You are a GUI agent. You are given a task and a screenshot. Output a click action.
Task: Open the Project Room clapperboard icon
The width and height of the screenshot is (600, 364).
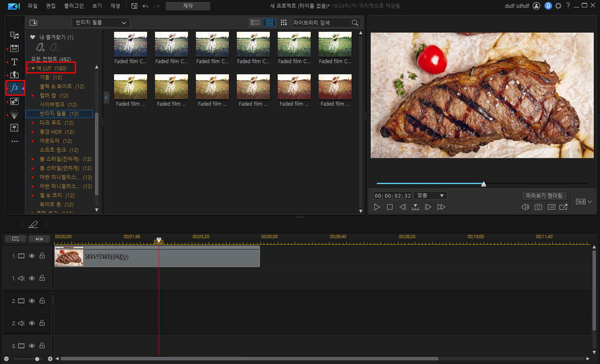click(x=14, y=49)
